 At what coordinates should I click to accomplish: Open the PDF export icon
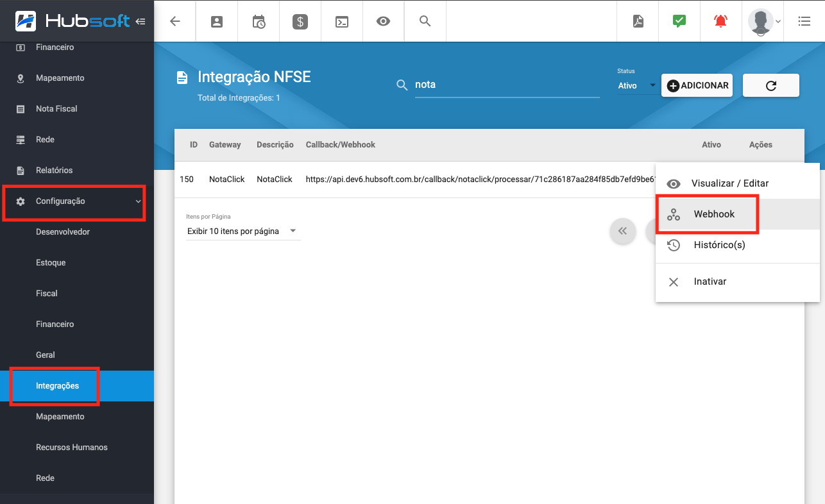[637, 21]
